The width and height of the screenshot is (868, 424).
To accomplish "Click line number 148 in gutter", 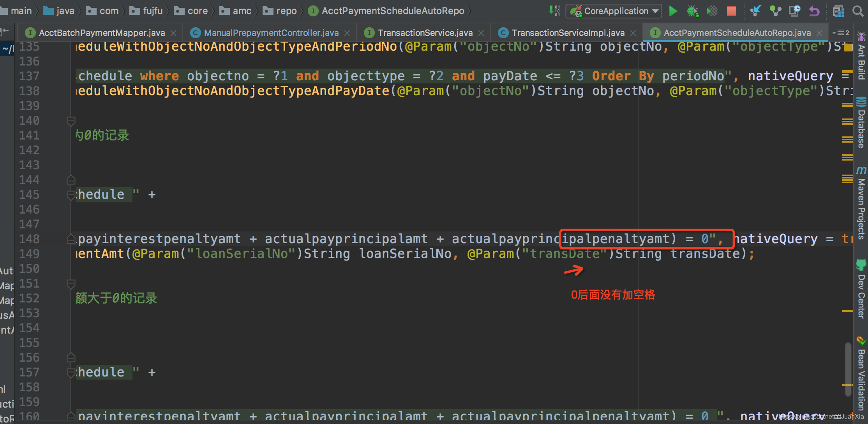I will point(29,239).
